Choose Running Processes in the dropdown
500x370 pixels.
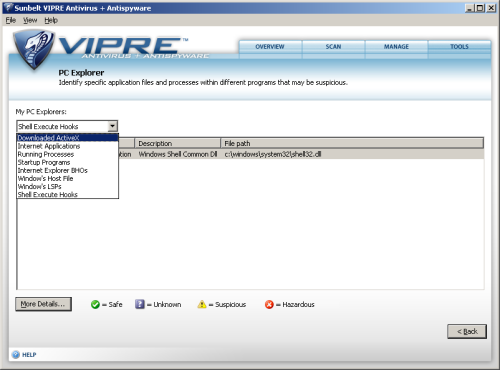(68, 154)
